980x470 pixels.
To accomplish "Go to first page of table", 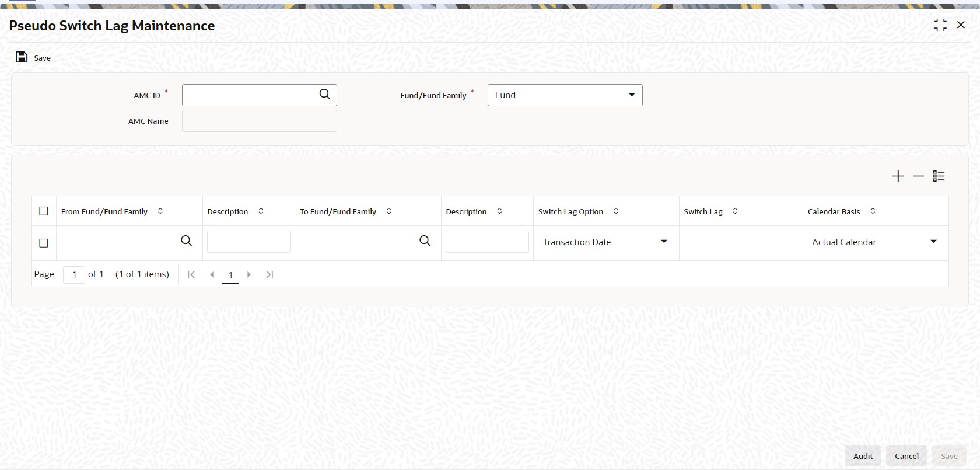I will 191,274.
